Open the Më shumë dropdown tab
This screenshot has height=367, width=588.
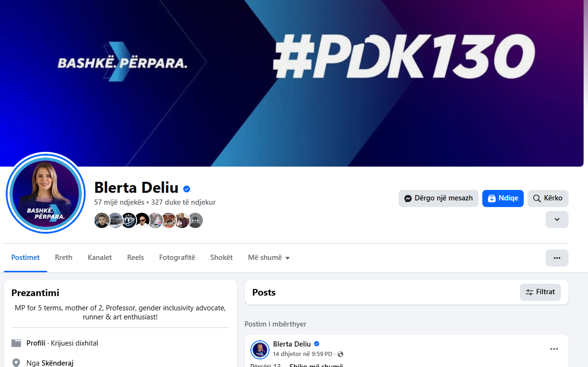pyautogui.click(x=269, y=258)
